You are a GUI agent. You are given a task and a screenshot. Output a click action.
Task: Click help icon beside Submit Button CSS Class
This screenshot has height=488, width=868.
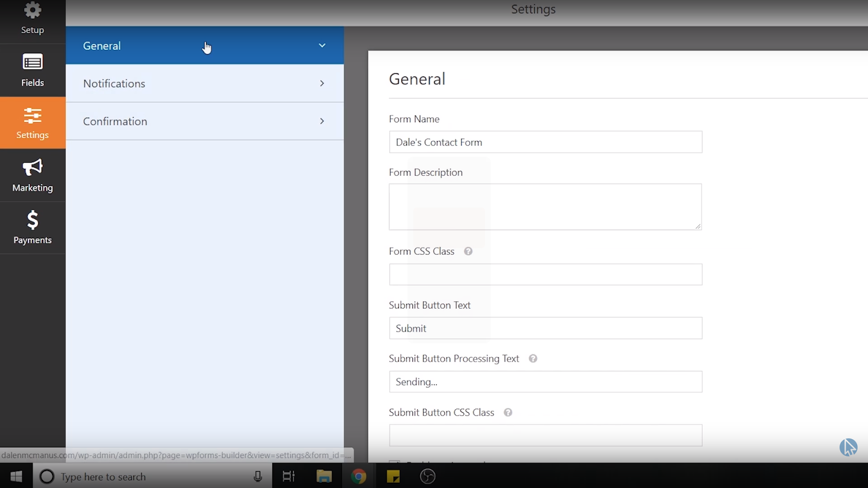pos(508,413)
